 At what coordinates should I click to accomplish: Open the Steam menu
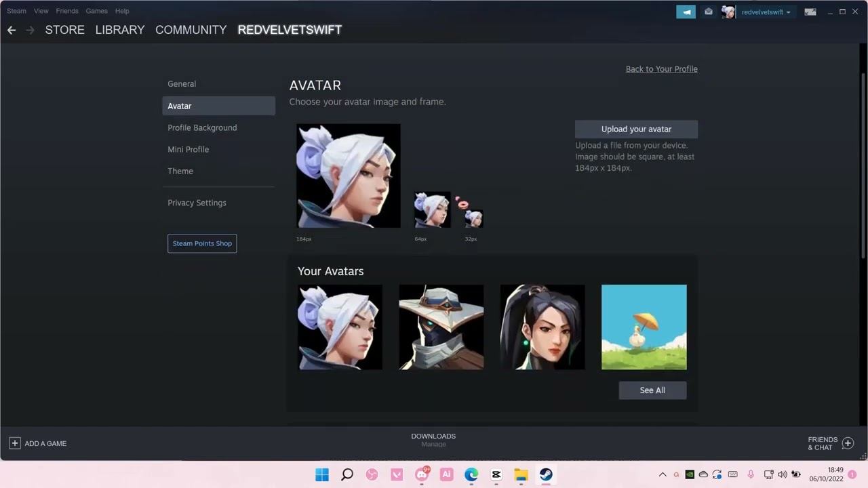tap(16, 11)
